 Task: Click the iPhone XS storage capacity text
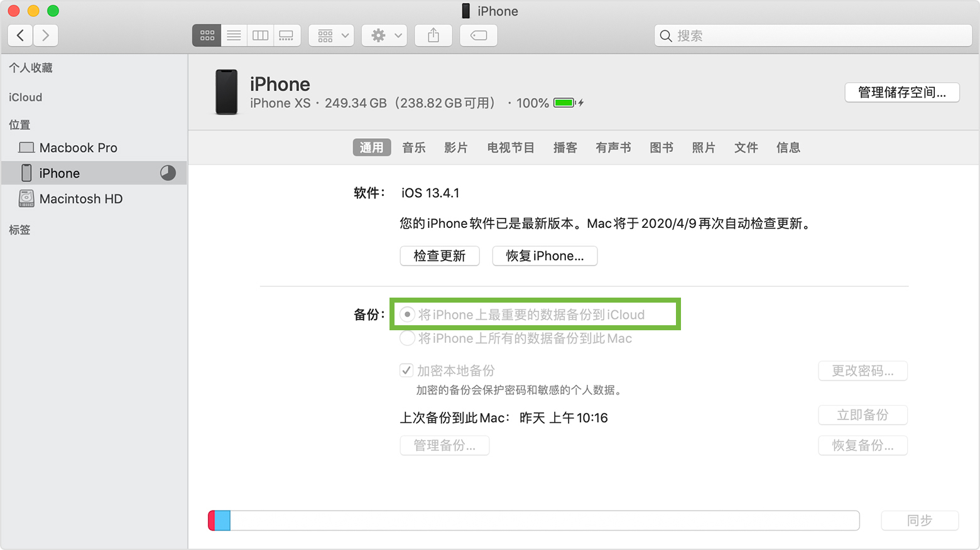tap(374, 103)
